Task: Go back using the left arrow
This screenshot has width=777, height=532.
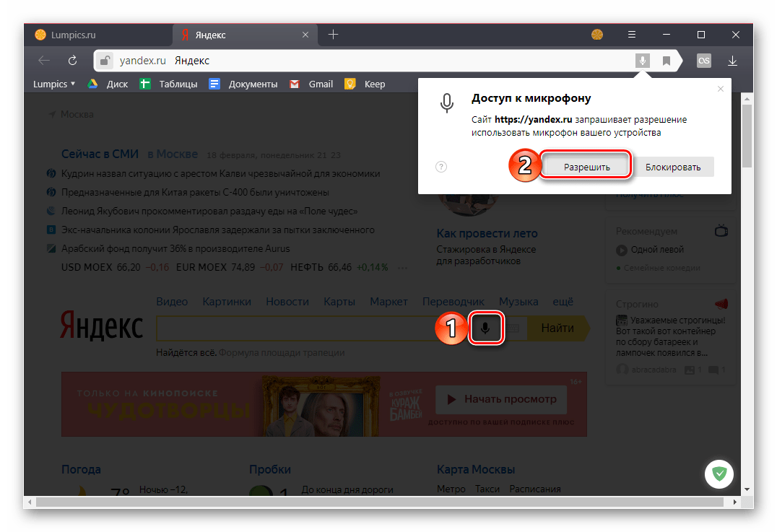Action: pyautogui.click(x=44, y=61)
